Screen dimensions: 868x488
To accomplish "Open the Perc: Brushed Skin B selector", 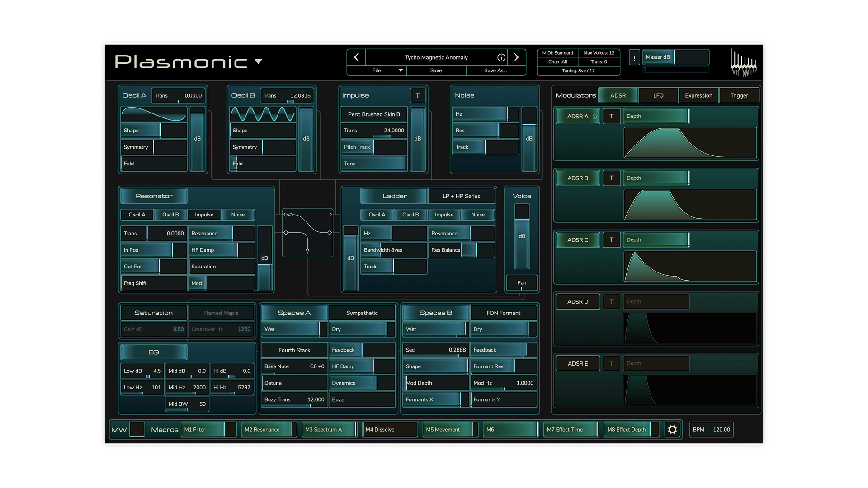I will [374, 114].
